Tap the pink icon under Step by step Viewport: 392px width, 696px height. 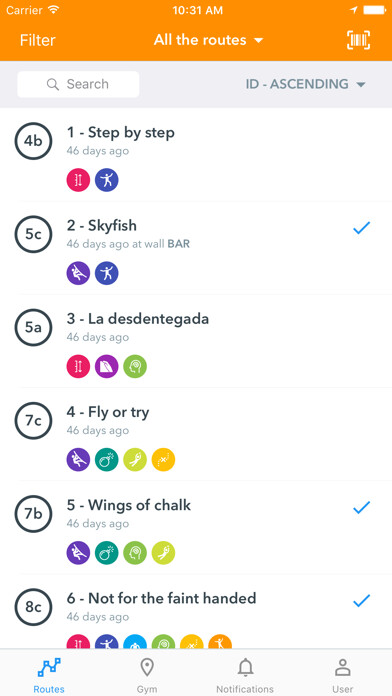(78, 180)
